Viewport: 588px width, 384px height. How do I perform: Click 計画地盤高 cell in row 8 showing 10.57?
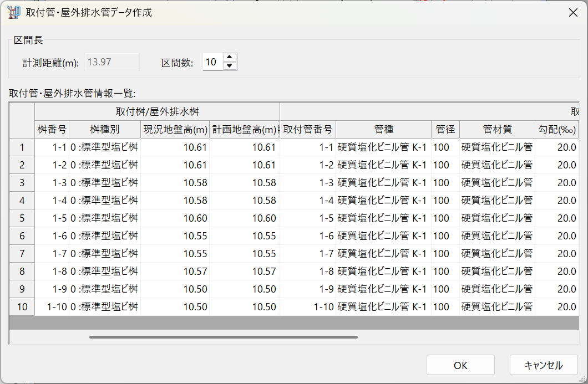[244, 272]
